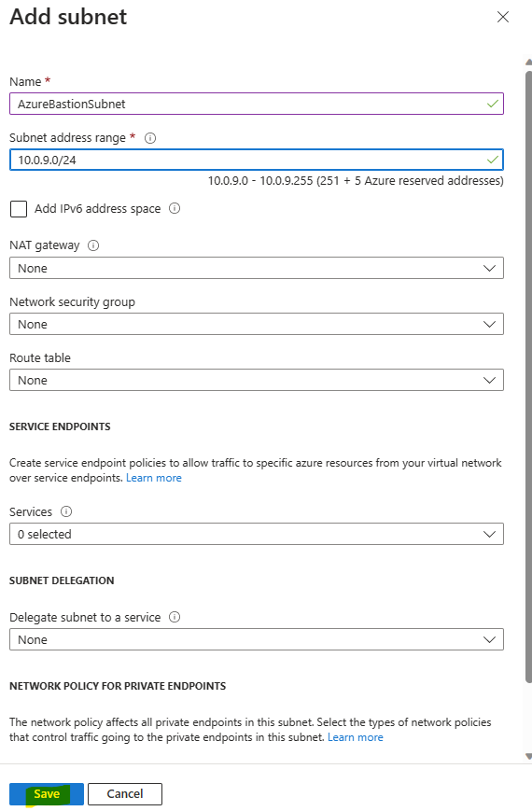
Task: Click green checkmark in Subnet address range field
Action: [x=493, y=160]
